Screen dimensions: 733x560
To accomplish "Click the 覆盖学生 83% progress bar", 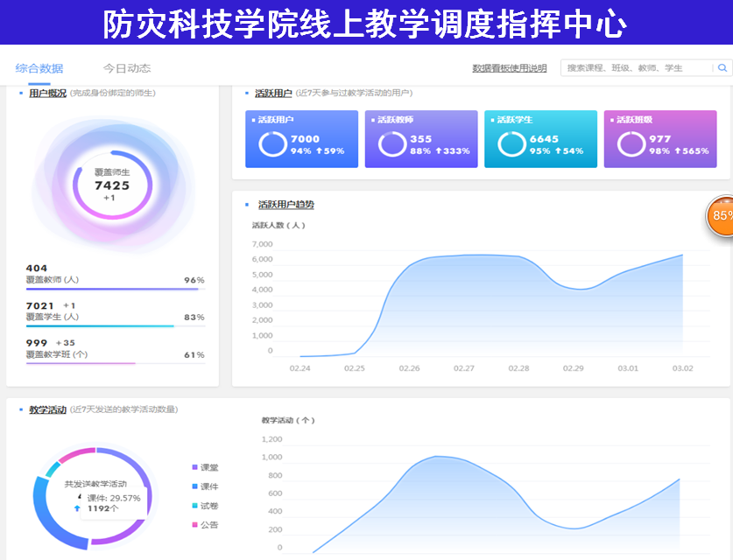I will click(x=115, y=326).
